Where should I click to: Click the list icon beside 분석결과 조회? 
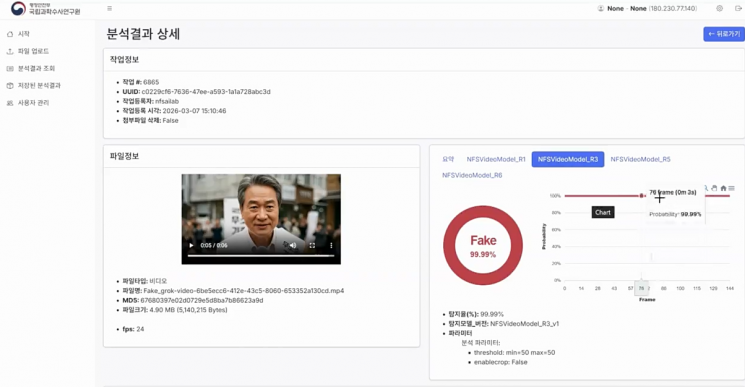10,68
